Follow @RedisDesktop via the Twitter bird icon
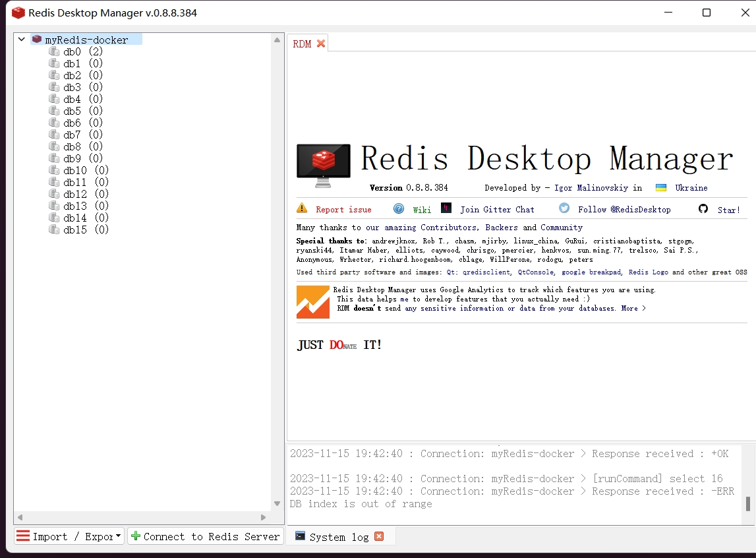The height and width of the screenshot is (558, 756). pyautogui.click(x=564, y=208)
